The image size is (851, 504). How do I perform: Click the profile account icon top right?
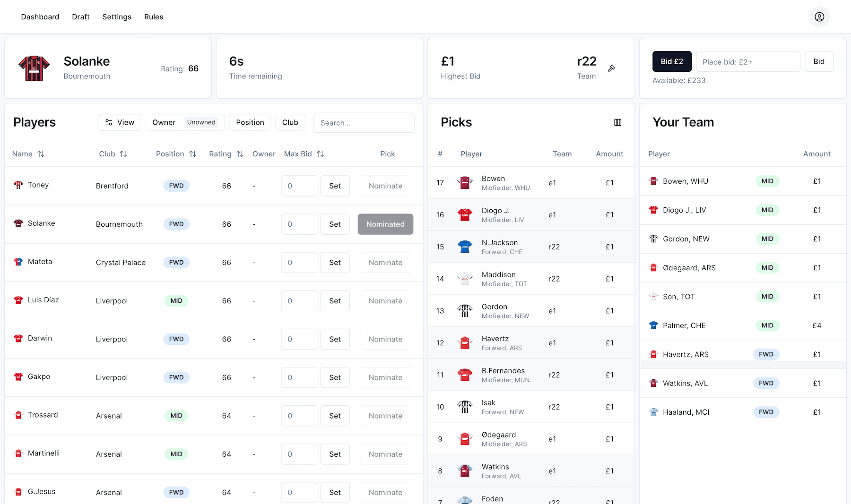click(819, 17)
